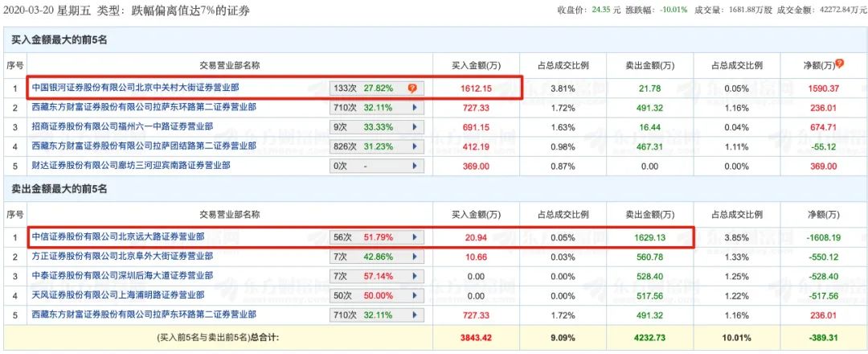This screenshot has width=868, height=354.
Task: Expand the 826次 31.23% details arrow
Action: [x=415, y=146]
